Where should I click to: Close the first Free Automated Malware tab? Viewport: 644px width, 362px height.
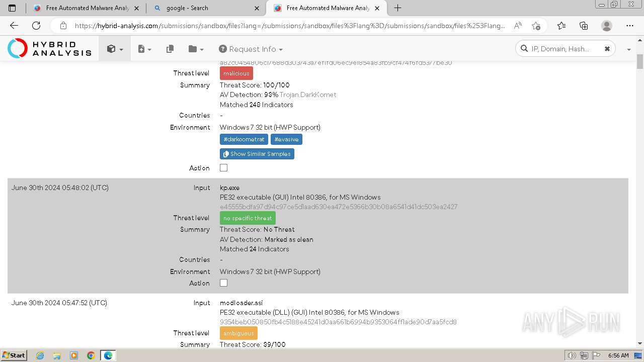tap(137, 8)
